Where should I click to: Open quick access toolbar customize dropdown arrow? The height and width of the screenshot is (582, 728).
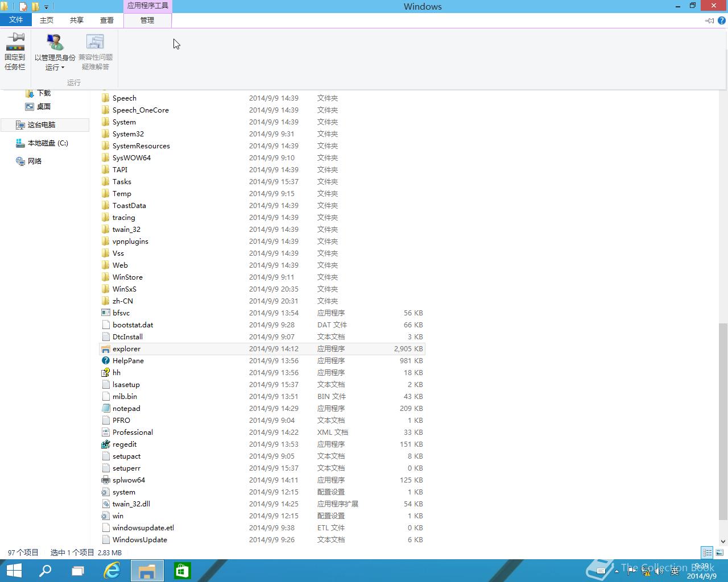[47, 7]
